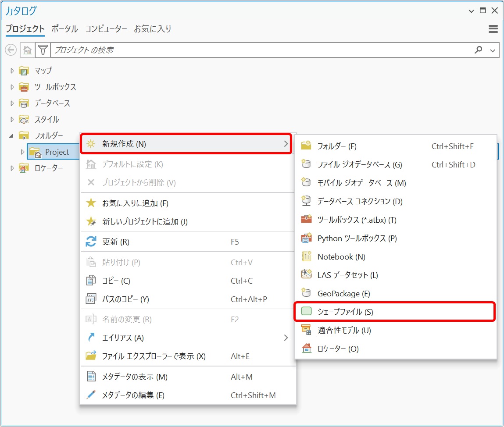Click inside the プロジェクトの検索 search field
The height and width of the screenshot is (427, 504).
tap(259, 50)
